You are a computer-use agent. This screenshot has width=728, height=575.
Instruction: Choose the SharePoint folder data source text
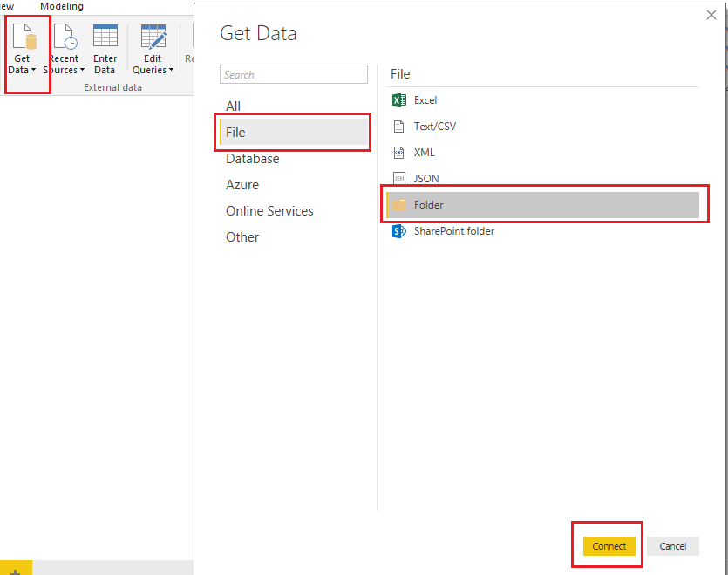[454, 231]
